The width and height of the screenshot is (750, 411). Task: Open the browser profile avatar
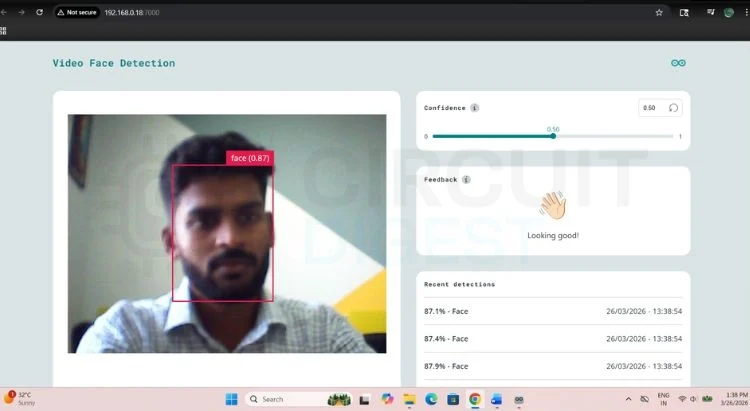729,12
